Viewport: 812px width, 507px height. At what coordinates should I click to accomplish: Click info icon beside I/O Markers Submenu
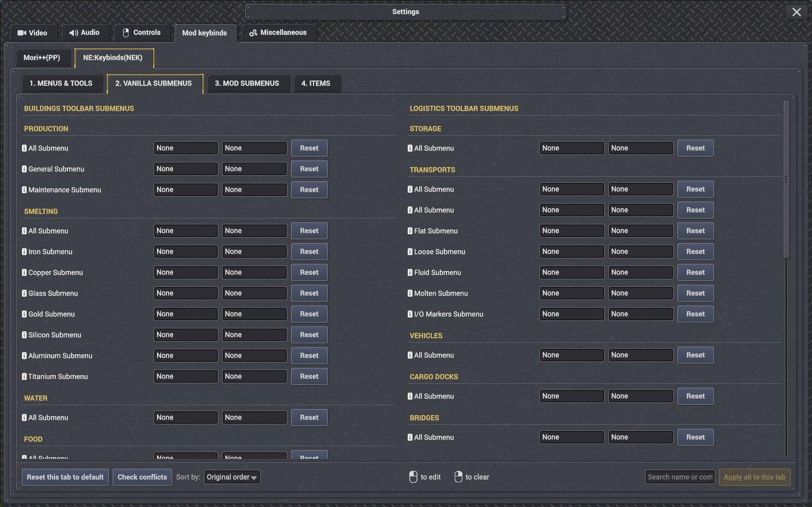(410, 314)
